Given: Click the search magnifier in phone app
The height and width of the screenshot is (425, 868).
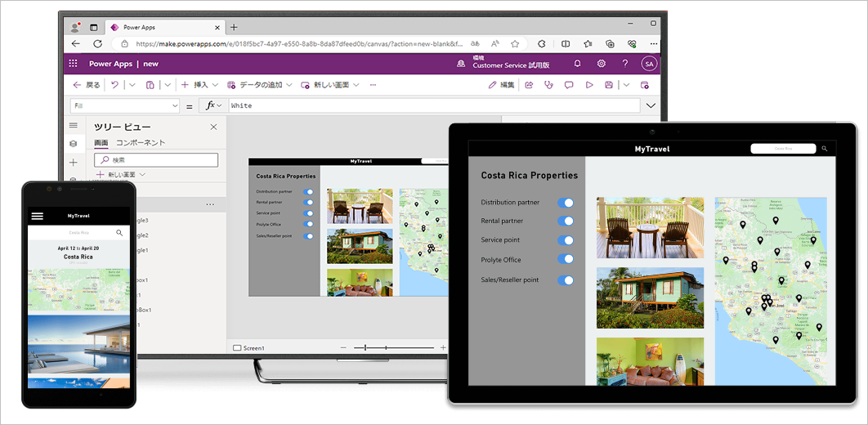Looking at the screenshot, I should tap(119, 233).
